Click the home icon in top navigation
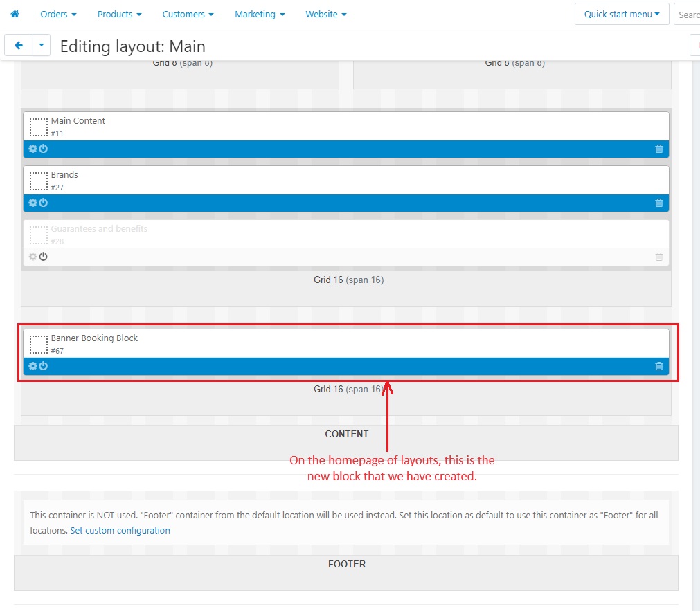The width and height of the screenshot is (700, 611). 15,14
